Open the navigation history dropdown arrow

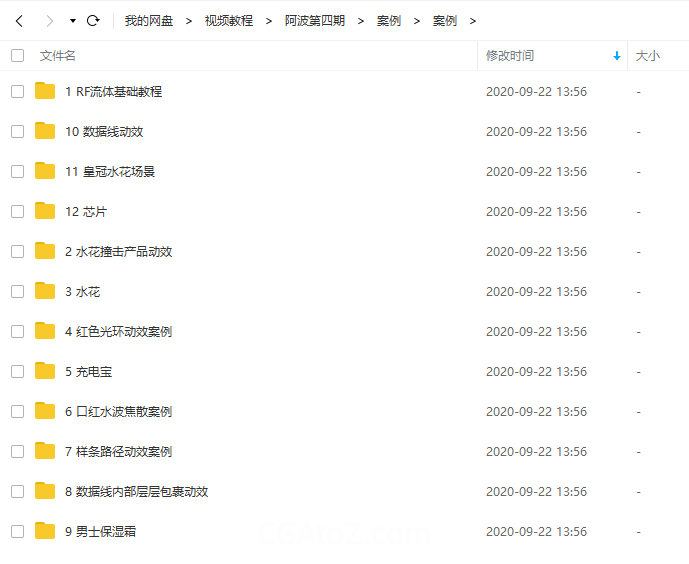(x=72, y=20)
